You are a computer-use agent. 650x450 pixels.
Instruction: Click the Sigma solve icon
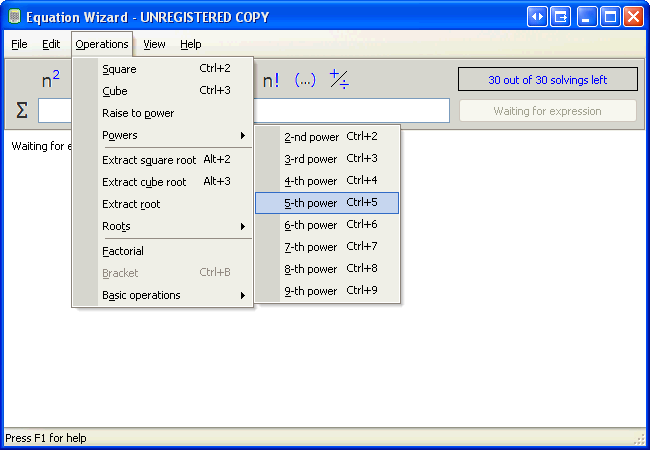tap(22, 111)
